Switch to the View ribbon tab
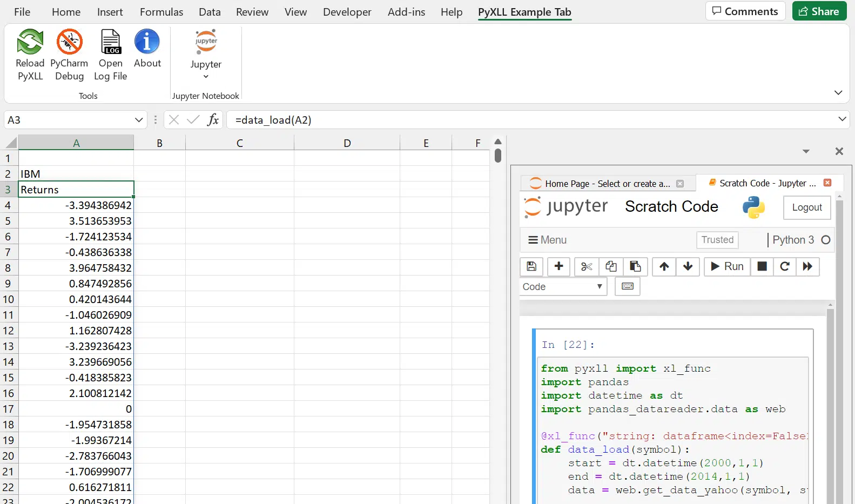Screen dimensions: 855x504 (296, 12)
